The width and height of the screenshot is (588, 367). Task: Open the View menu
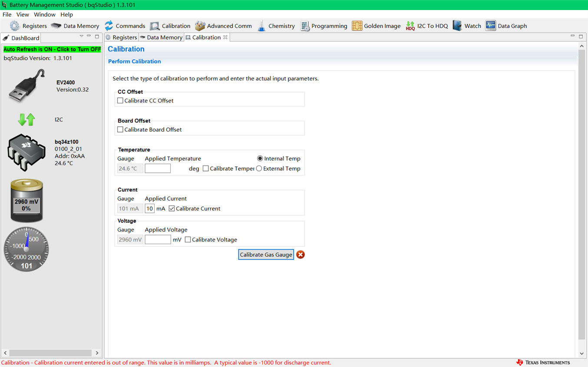(23, 14)
